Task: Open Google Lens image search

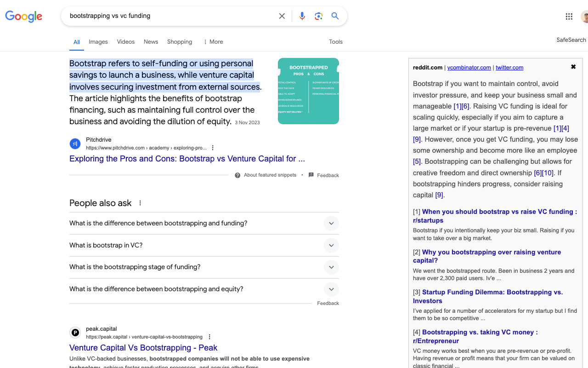Action: coord(318,16)
